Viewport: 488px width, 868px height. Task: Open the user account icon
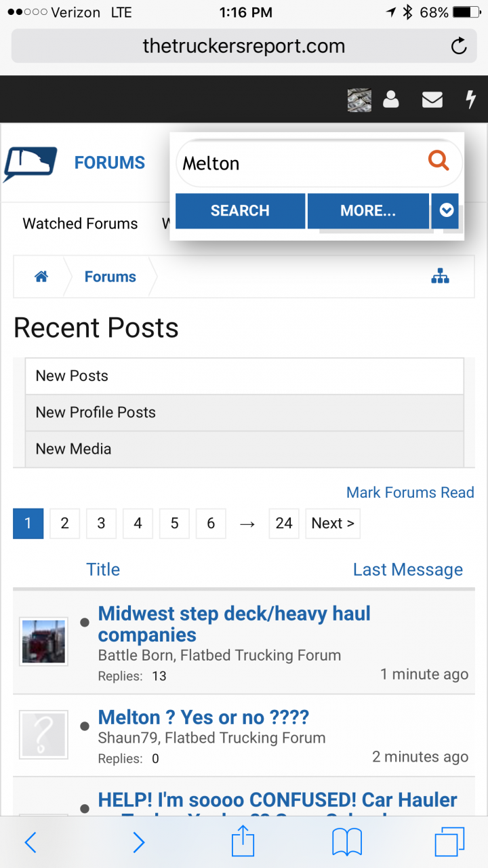click(391, 100)
